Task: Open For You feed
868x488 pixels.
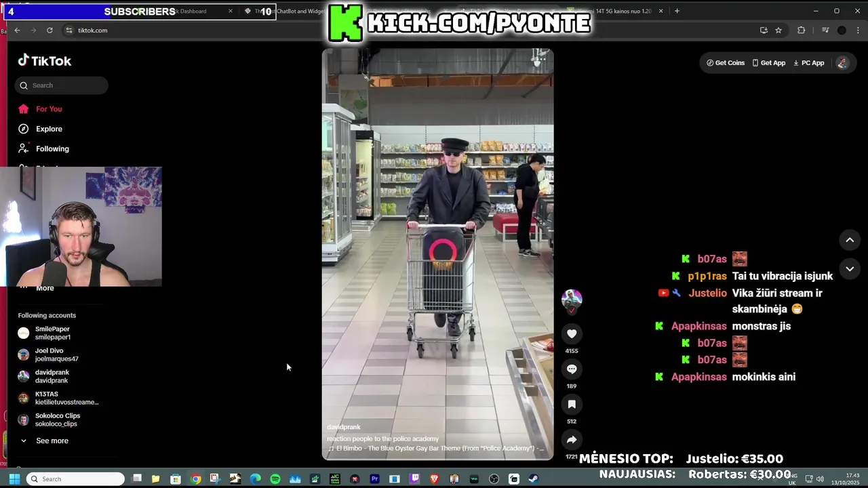Action: [49, 108]
